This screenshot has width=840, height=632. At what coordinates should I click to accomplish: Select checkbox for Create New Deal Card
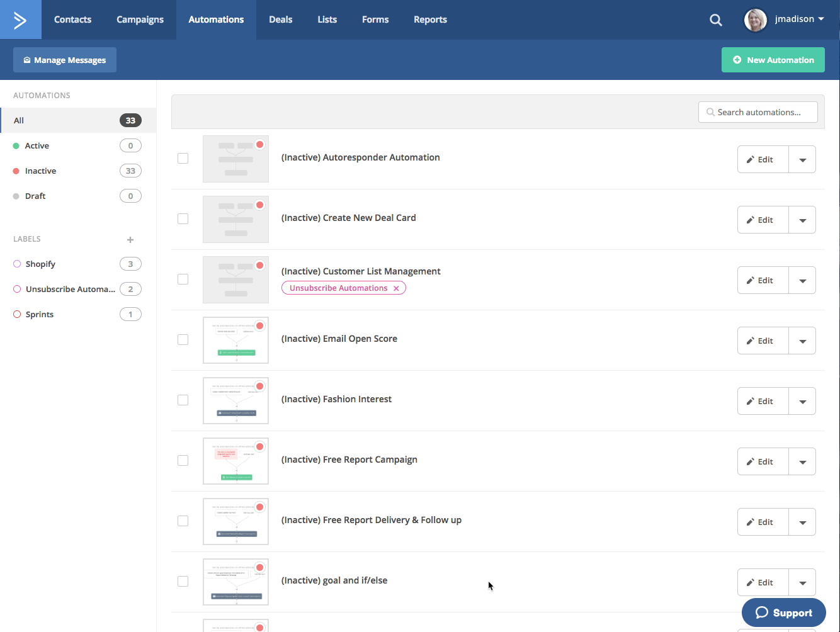pyautogui.click(x=183, y=219)
